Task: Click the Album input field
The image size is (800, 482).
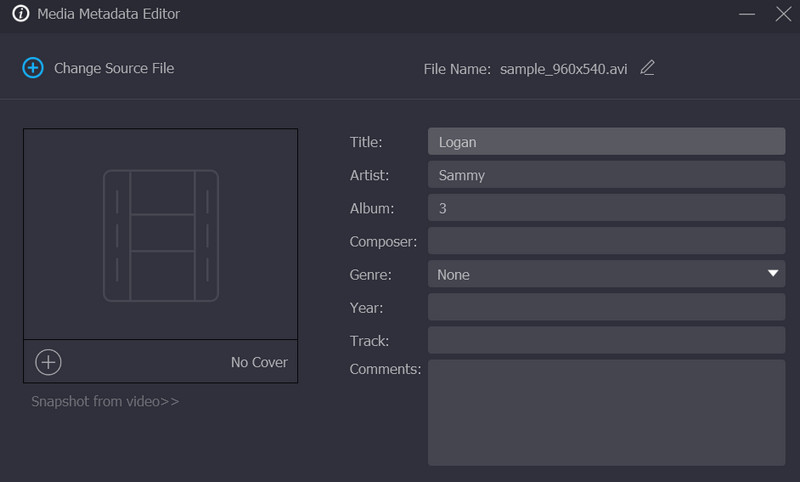Action: [605, 208]
